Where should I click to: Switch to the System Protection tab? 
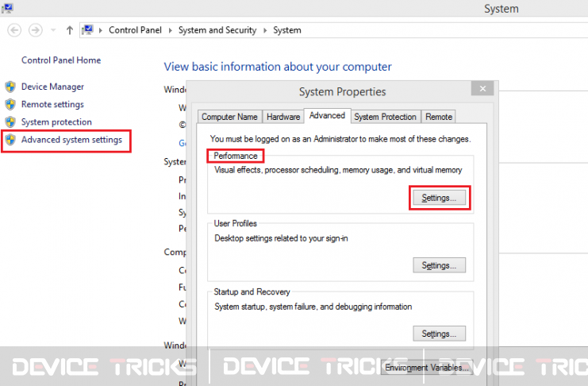click(385, 117)
